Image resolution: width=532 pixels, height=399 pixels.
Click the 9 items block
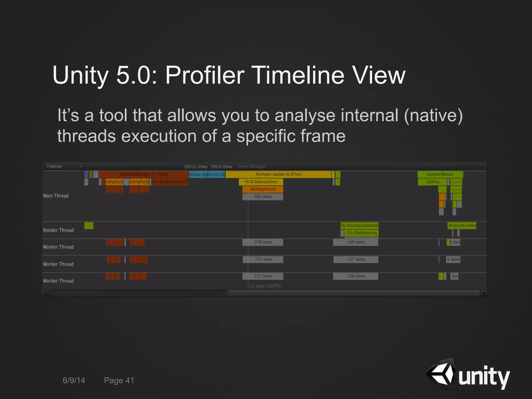click(453, 260)
